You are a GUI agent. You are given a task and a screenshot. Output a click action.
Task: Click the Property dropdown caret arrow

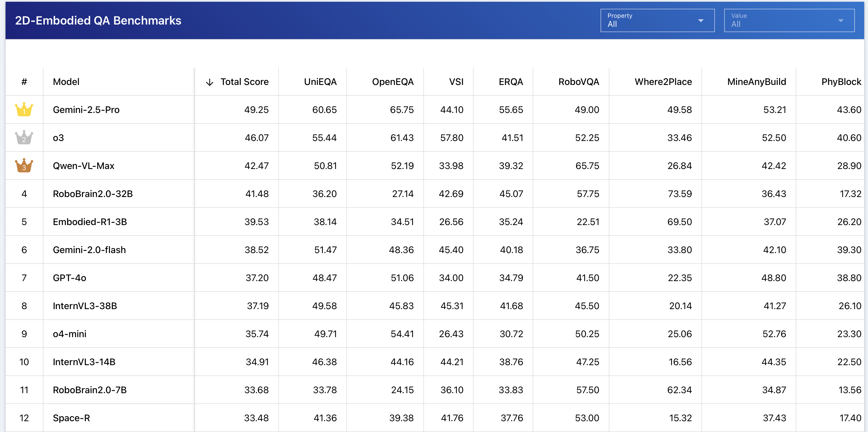701,20
